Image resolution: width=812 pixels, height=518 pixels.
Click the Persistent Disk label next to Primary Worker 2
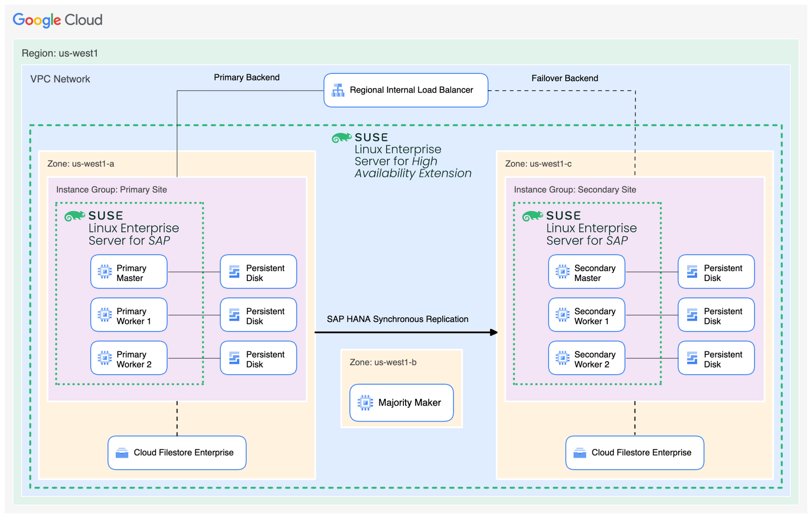coord(265,359)
